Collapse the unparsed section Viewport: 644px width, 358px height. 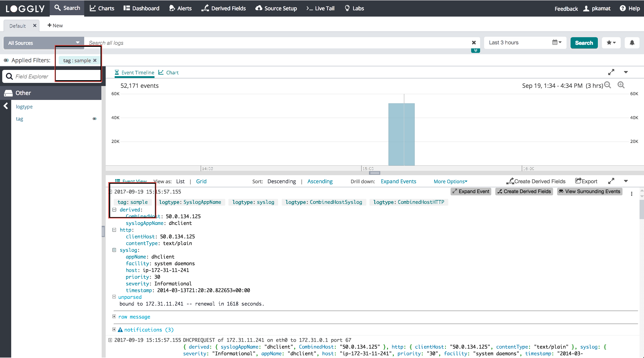tap(114, 297)
